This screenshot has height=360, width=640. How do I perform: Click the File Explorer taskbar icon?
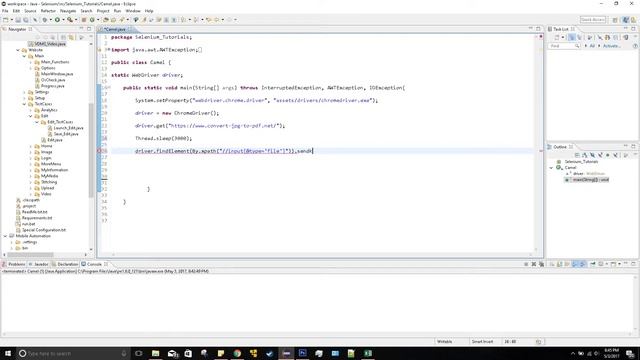click(156, 353)
